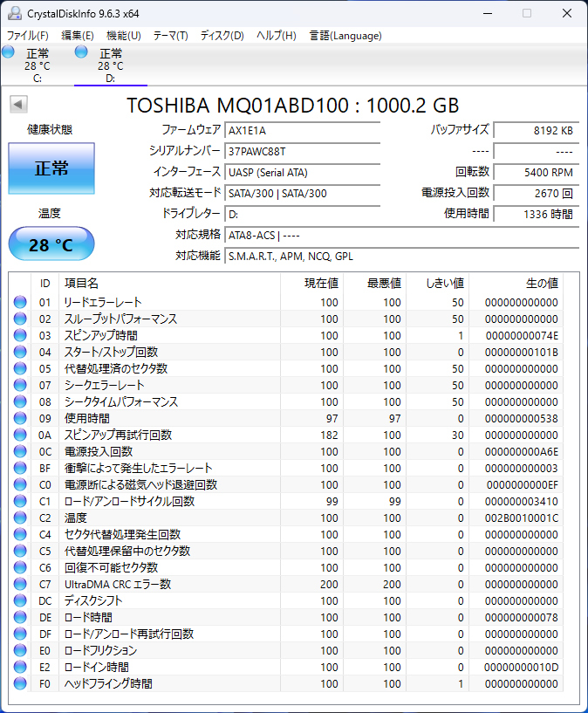Viewport: 588px width, 713px height.
Task: Click raw value 000000003410
Action: [x=521, y=501]
